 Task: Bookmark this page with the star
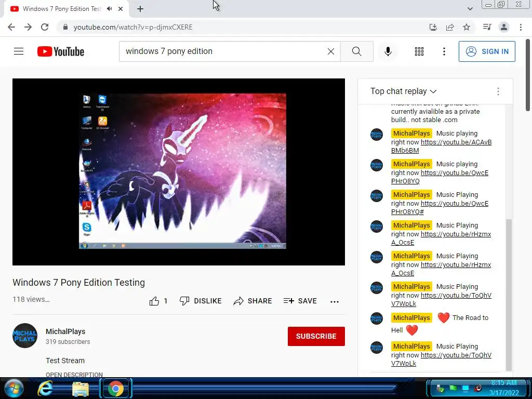click(x=467, y=27)
